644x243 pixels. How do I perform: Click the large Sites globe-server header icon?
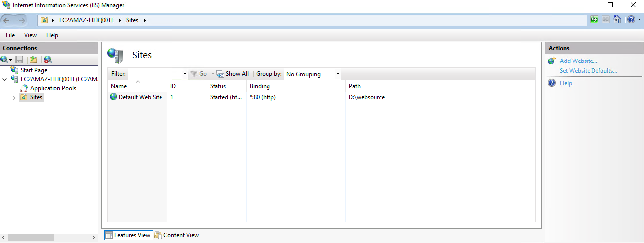(115, 56)
